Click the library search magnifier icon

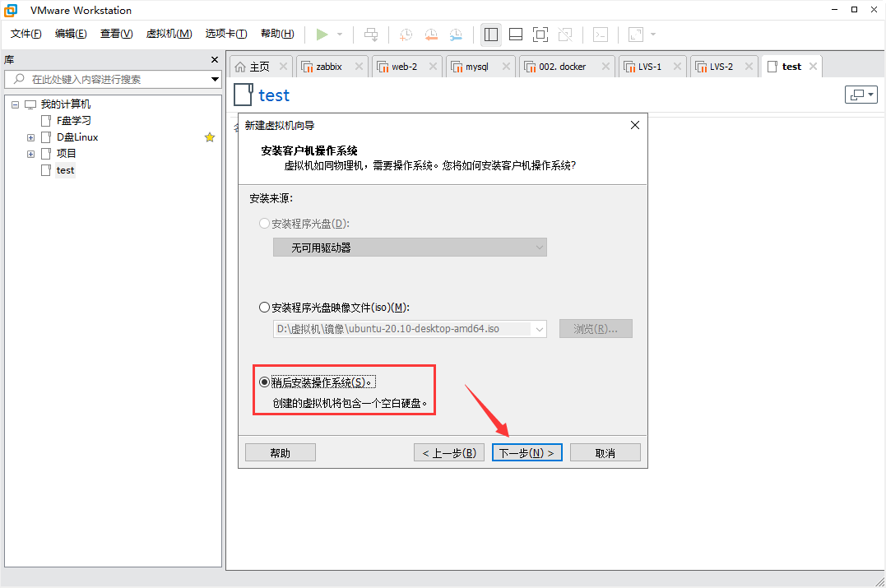click(x=19, y=79)
